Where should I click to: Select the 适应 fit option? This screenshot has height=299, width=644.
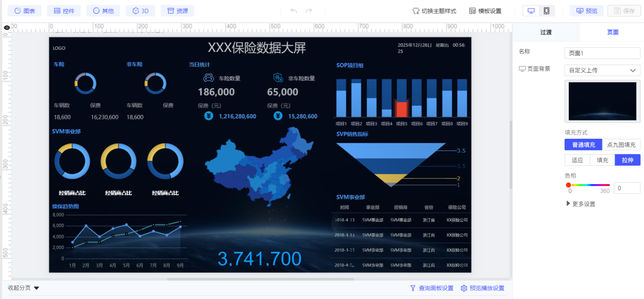(577, 160)
